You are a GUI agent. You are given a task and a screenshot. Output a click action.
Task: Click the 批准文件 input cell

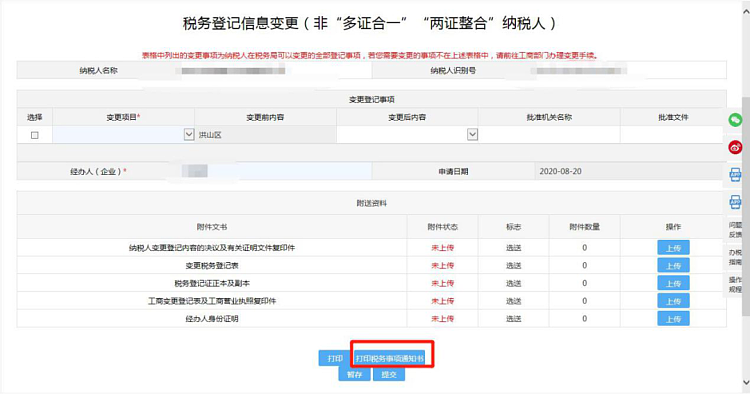673,135
